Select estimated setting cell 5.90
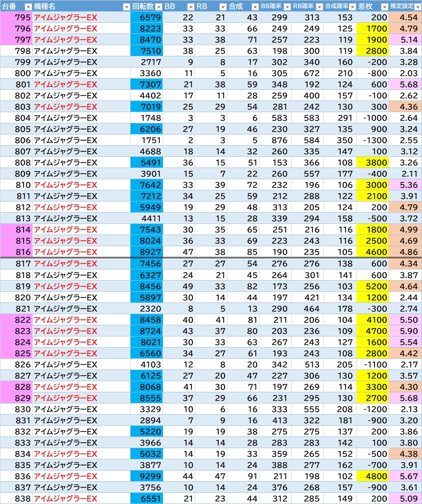Image resolution: width=422 pixels, height=504 pixels. click(405, 331)
